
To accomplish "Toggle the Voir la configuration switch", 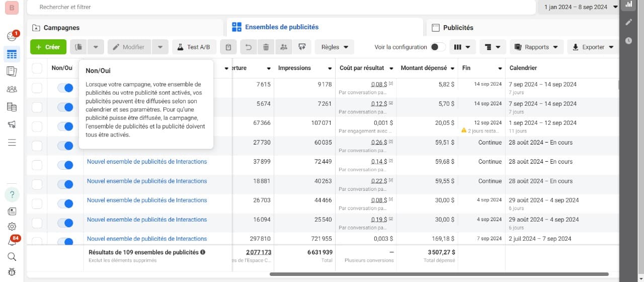I will pyautogui.click(x=438, y=47).
